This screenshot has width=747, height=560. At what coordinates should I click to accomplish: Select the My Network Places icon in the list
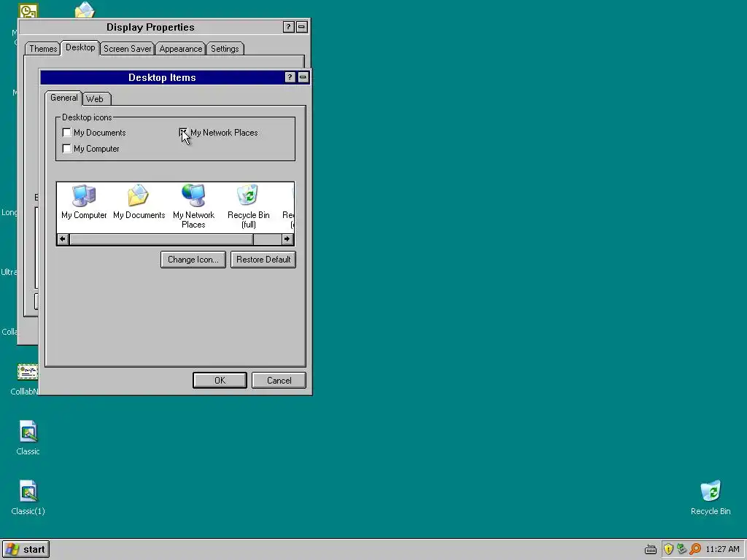(x=193, y=206)
